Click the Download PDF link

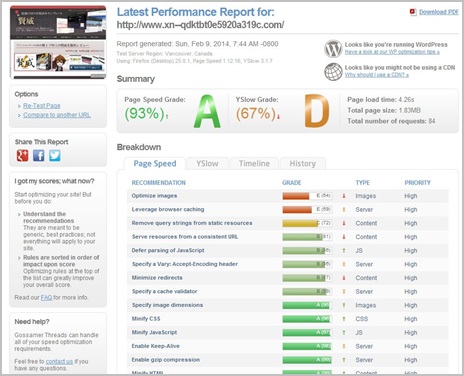439,12
